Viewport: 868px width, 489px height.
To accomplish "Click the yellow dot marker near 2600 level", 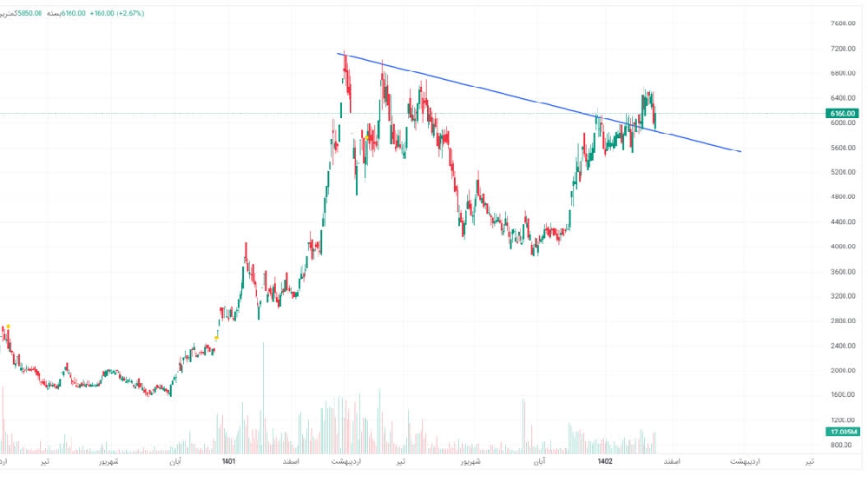I will tap(216, 338).
